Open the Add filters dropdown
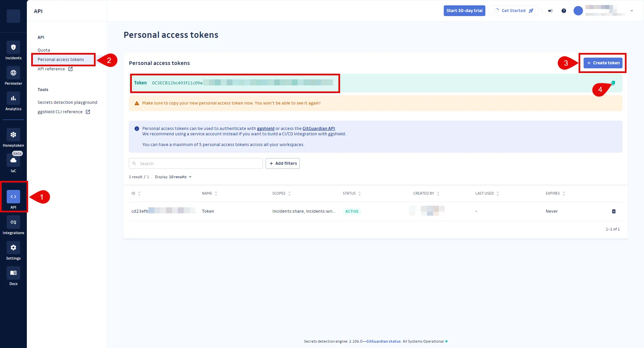Image resolution: width=644 pixels, height=348 pixels. coord(283,163)
